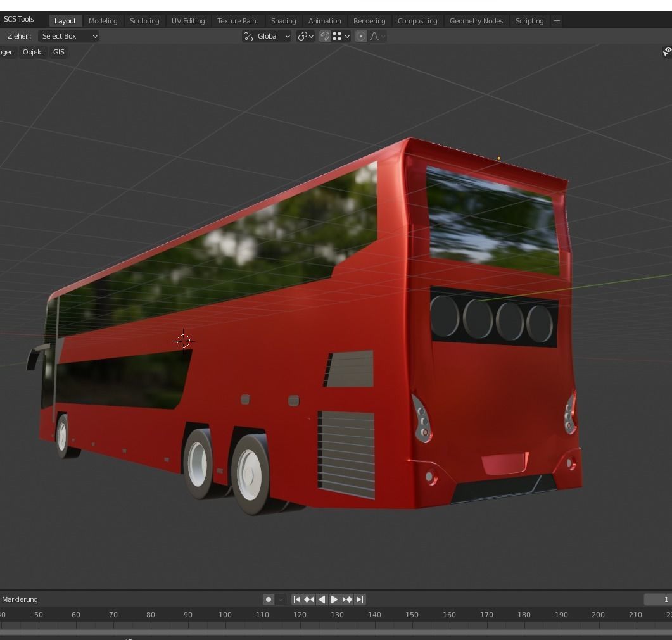Enable the snapping magnet toggle
The image size is (672, 640).
(x=325, y=36)
